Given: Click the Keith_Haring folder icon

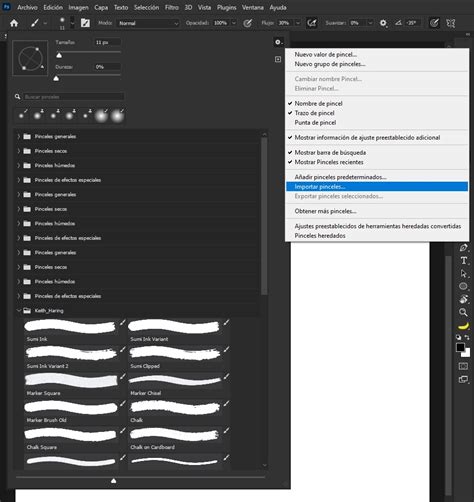Looking at the screenshot, I should [x=27, y=311].
